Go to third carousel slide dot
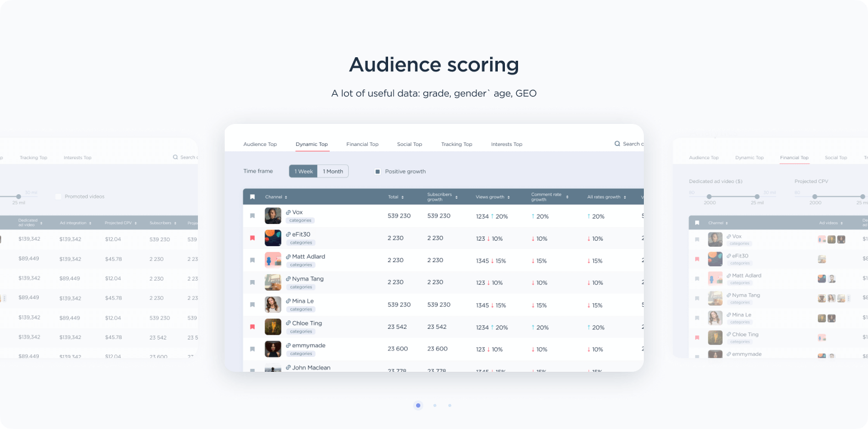The height and width of the screenshot is (429, 868). pos(449,405)
